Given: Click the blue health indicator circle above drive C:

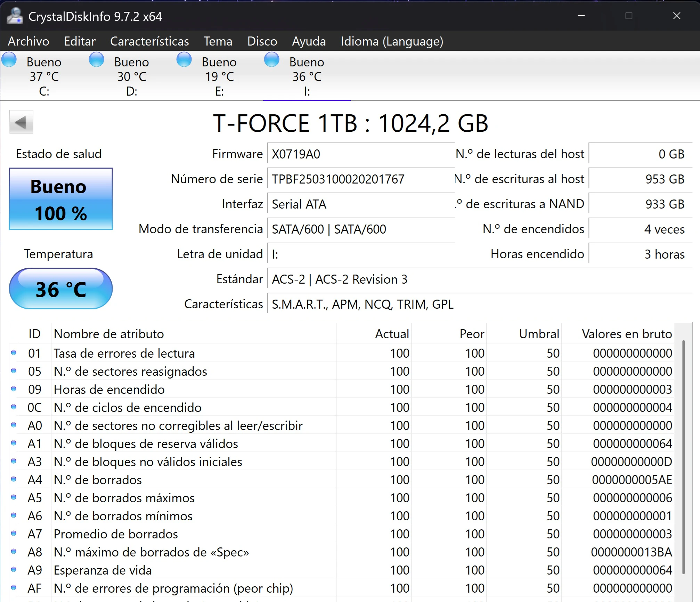Looking at the screenshot, I should 9,59.
